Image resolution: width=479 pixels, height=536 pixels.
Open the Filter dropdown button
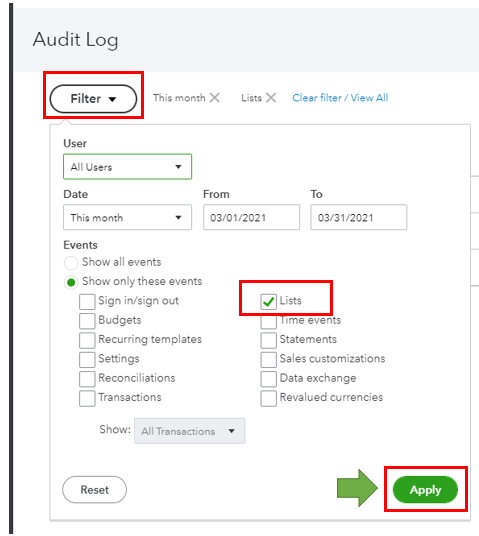[93, 99]
